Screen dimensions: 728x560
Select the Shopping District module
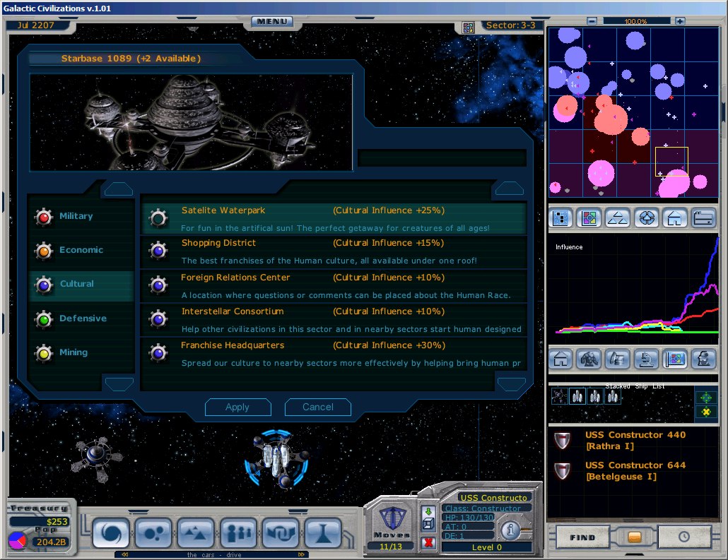tap(334, 252)
